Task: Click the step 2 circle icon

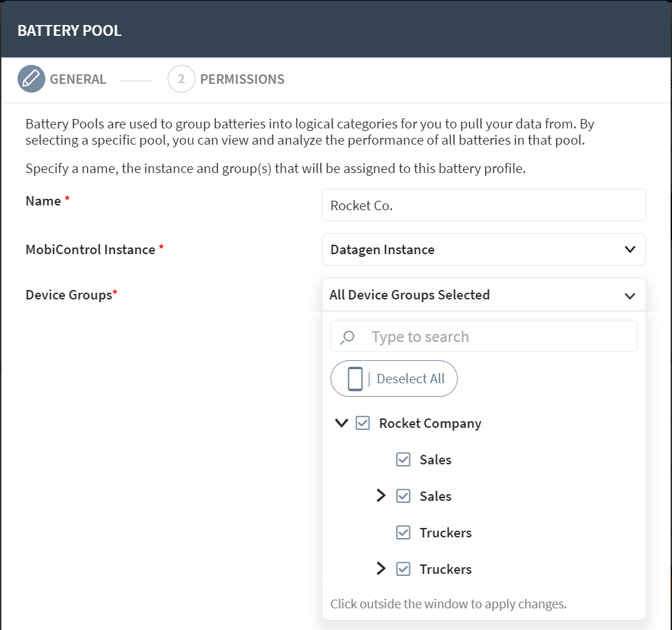Action: click(x=181, y=79)
